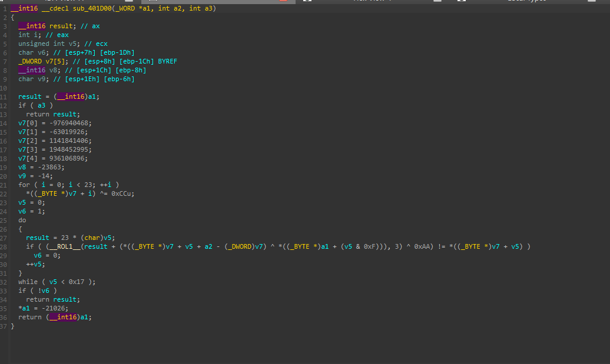Select the 0x17 constant in while condition
The image size is (610, 364).
[77, 282]
